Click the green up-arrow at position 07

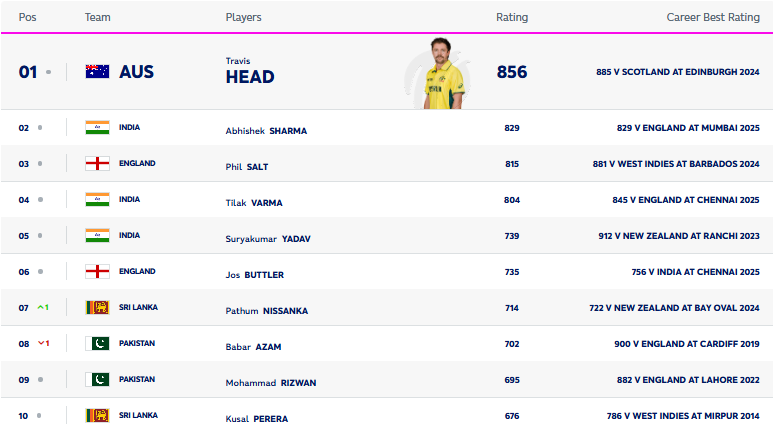(x=42, y=307)
